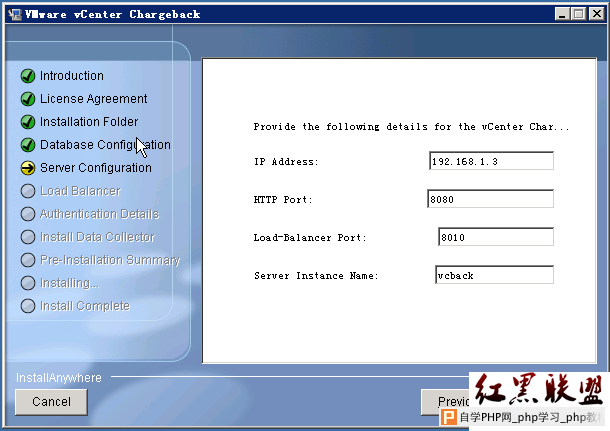610x431 pixels.
Task: Click the Installation Folder step label
Action: 89,122
